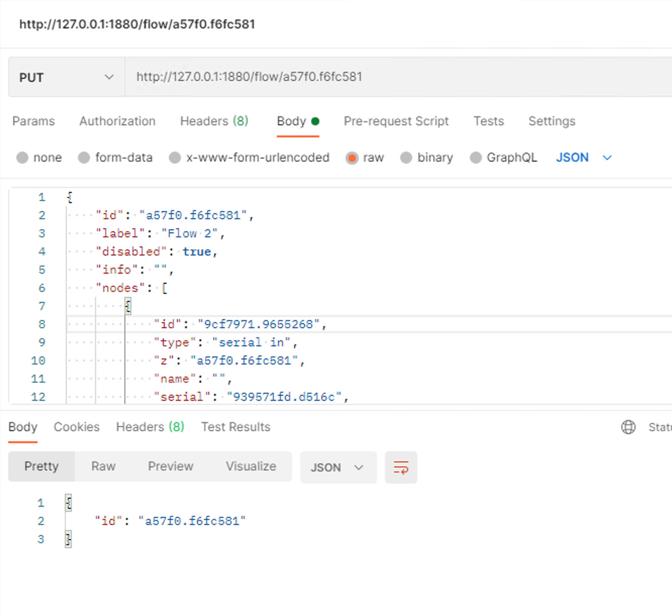Click the "name": "" line in editor
672x616 pixels.
click(193, 379)
